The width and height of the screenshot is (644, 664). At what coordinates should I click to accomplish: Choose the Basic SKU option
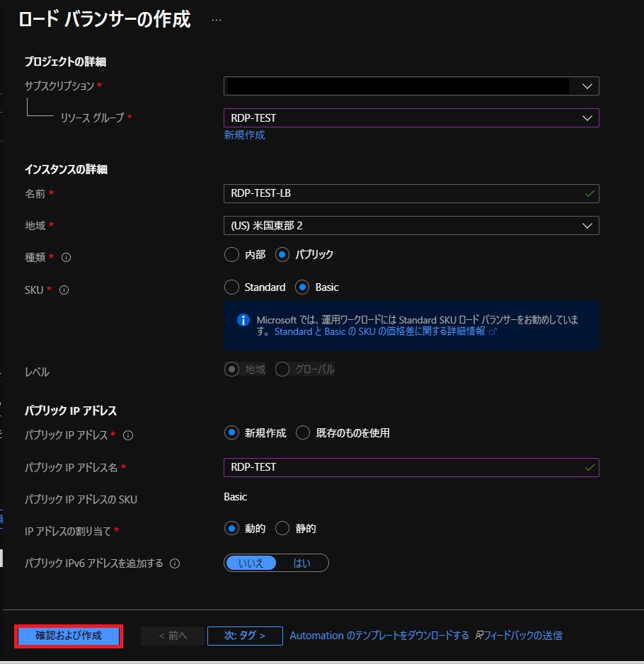[302, 287]
